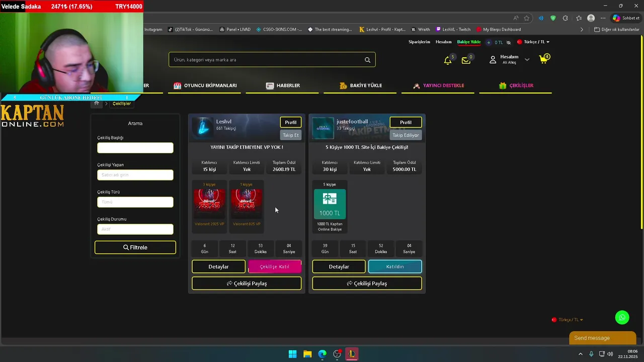Open Detaylar for the Leshvl giveaway

click(218, 266)
